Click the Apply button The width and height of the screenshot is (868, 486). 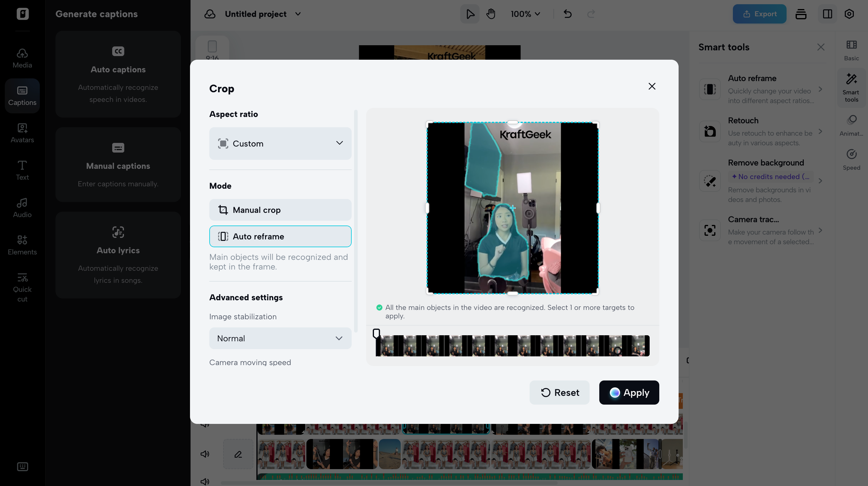[x=629, y=392]
